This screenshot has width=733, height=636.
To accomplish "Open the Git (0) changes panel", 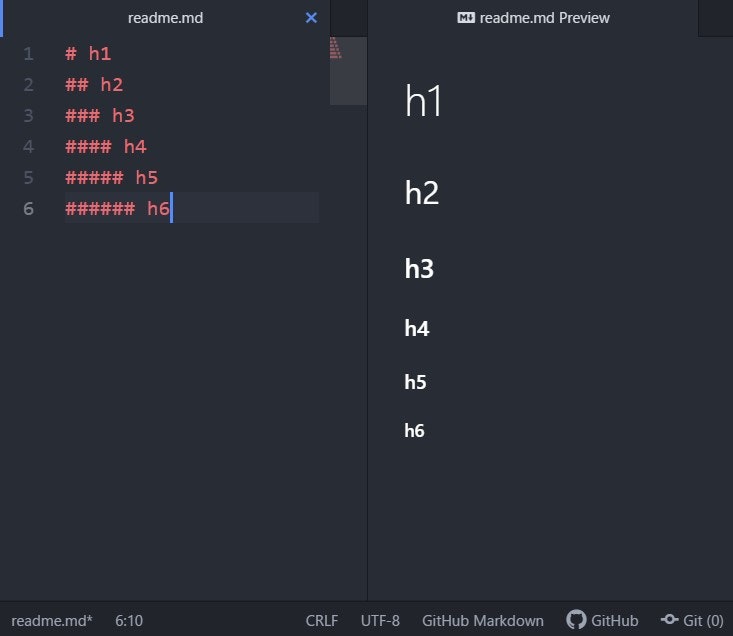I will [692, 620].
